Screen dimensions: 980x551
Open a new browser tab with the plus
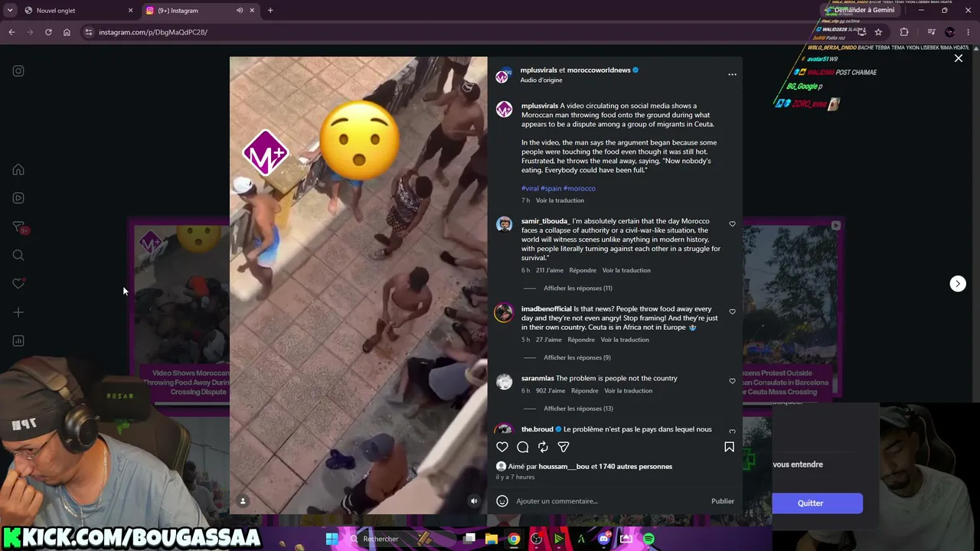(x=270, y=11)
